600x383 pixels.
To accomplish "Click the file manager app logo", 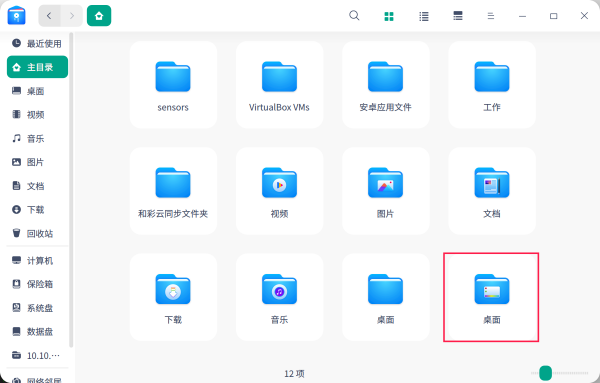I will click(16, 16).
